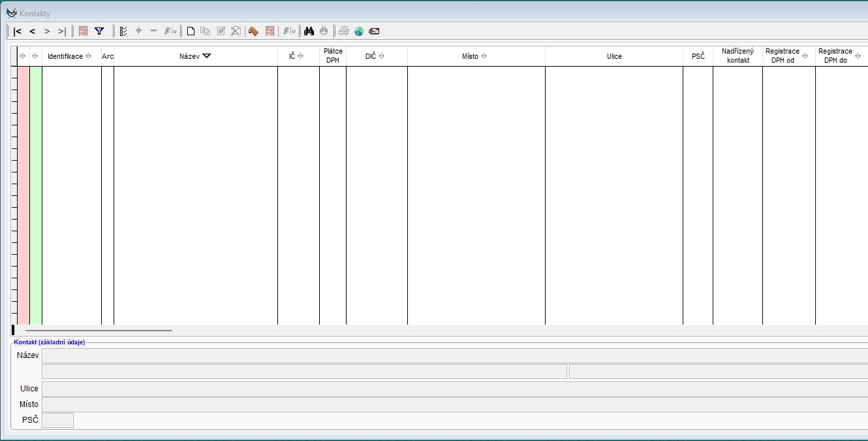
Task: Click the Ulice column header
Action: (614, 56)
